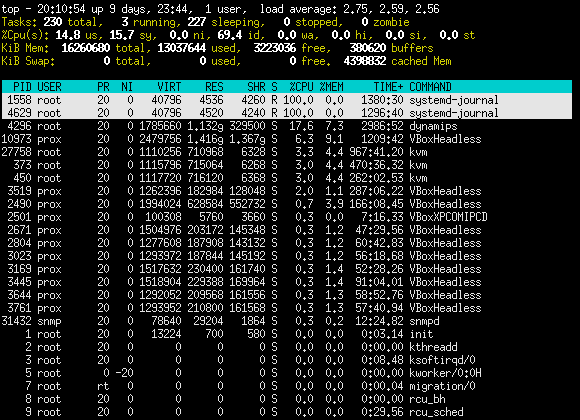Click the kvm process with PID 373
Image resolution: width=580 pixels, height=420 pixels.
coord(418,165)
